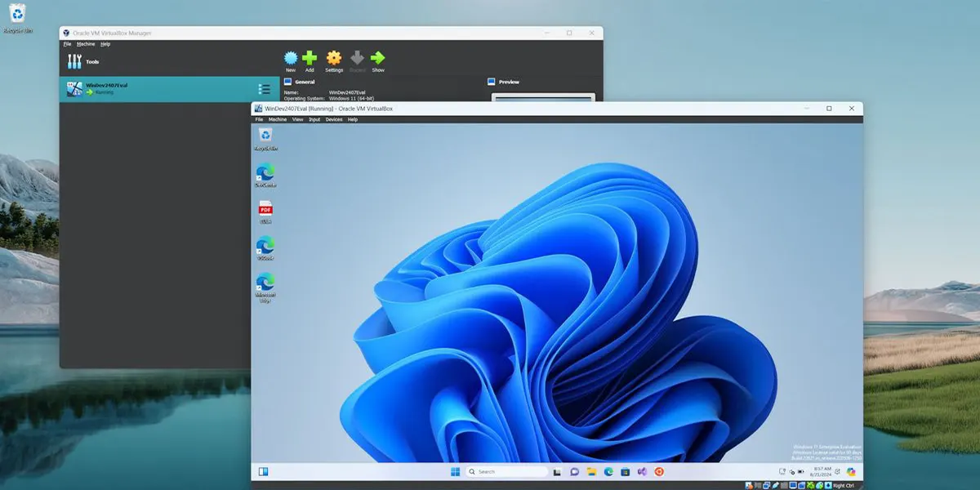Click the Search box in VM taskbar
Image resolution: width=980 pixels, height=490 pixels.
506,471
